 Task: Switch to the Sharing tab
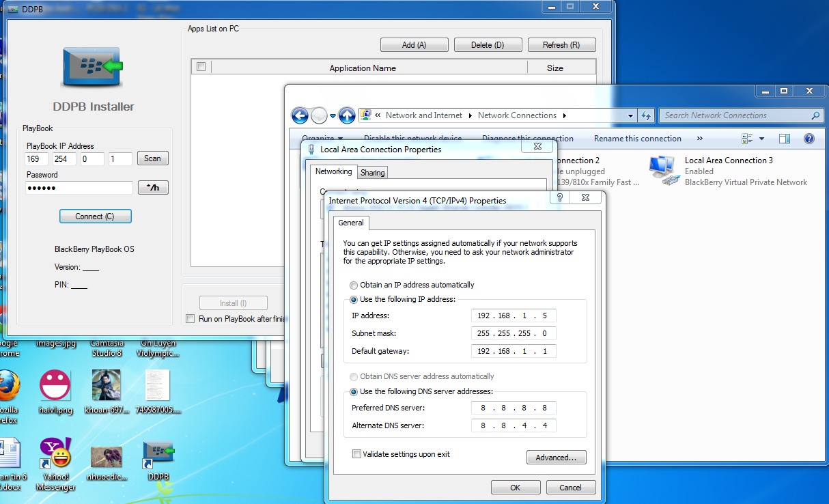click(x=372, y=173)
